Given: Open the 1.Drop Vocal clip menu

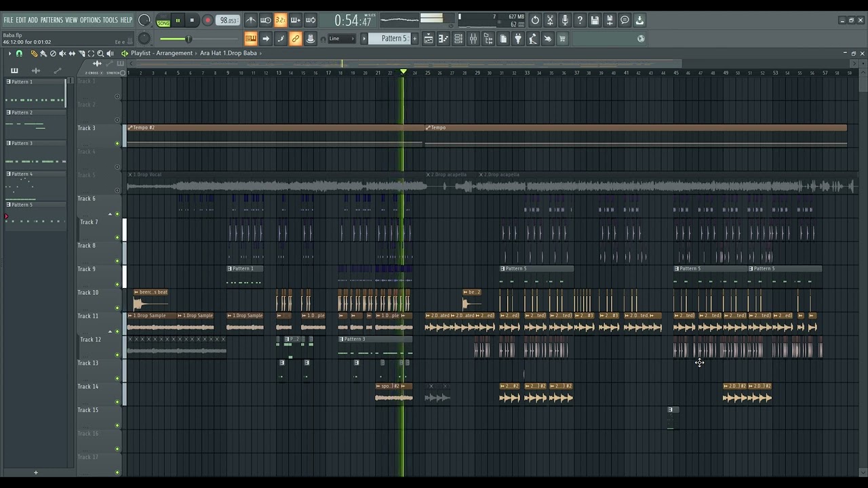Looking at the screenshot, I should coord(130,175).
